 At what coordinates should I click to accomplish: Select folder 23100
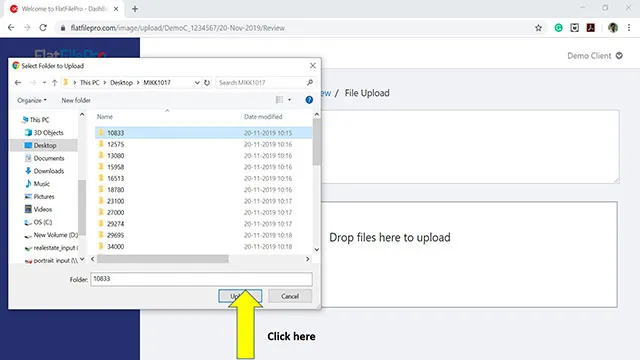pyautogui.click(x=203, y=201)
